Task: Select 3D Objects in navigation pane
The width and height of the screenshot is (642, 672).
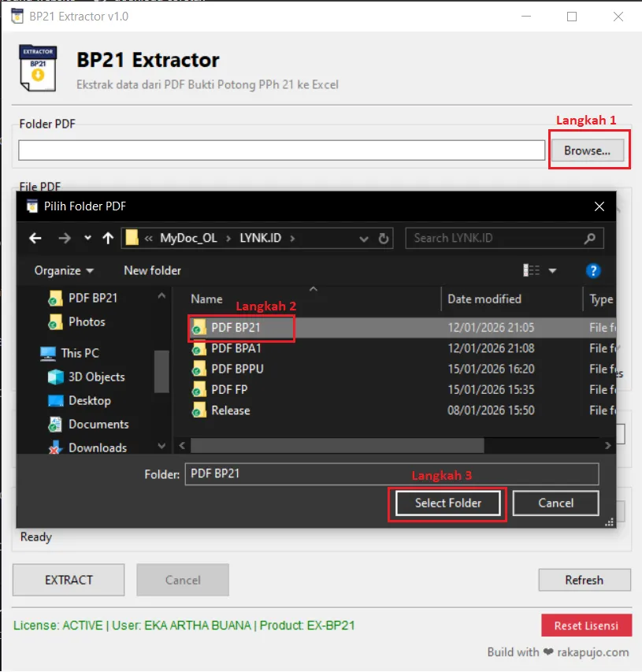Action: [x=96, y=377]
